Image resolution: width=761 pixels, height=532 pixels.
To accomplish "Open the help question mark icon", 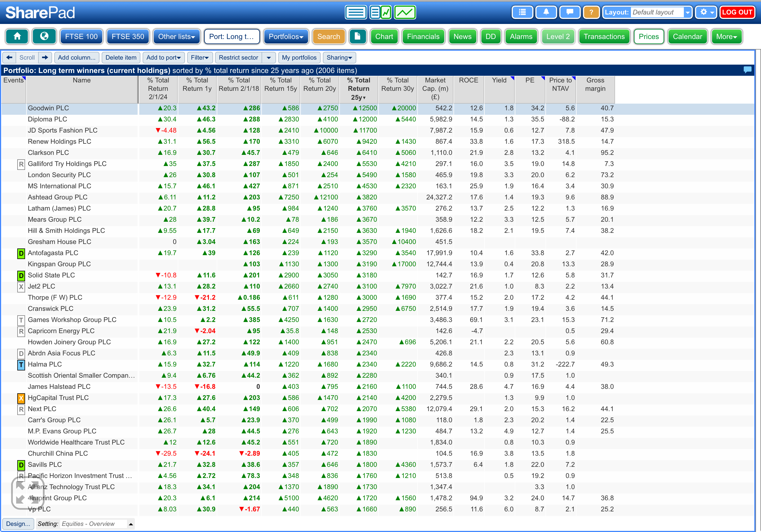I will 591,13.
